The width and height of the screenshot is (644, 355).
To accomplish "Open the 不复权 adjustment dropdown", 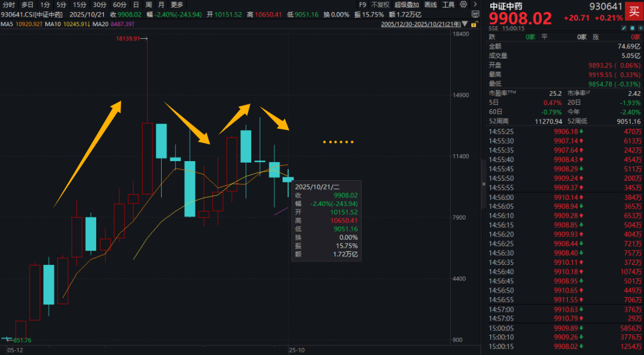I will click(380, 5).
